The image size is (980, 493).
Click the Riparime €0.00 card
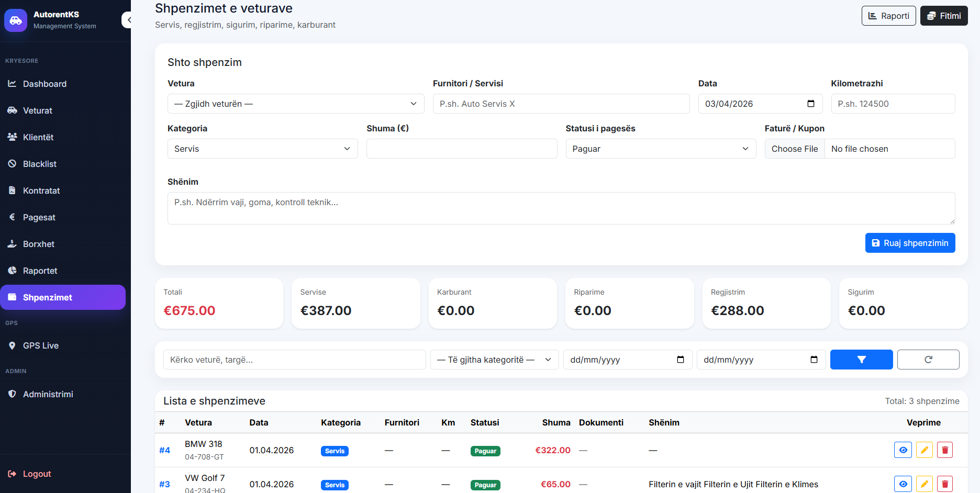(x=630, y=304)
